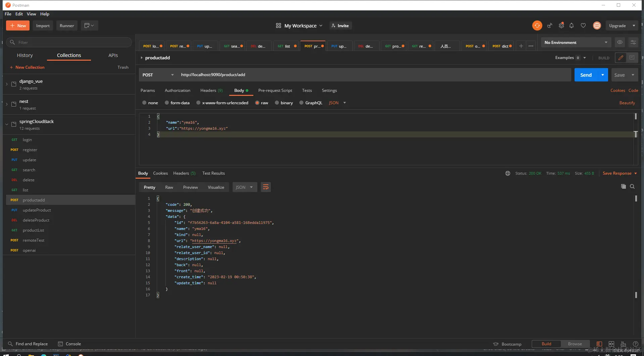
Task: Open the capture requests satellite icon
Action: (550, 25)
